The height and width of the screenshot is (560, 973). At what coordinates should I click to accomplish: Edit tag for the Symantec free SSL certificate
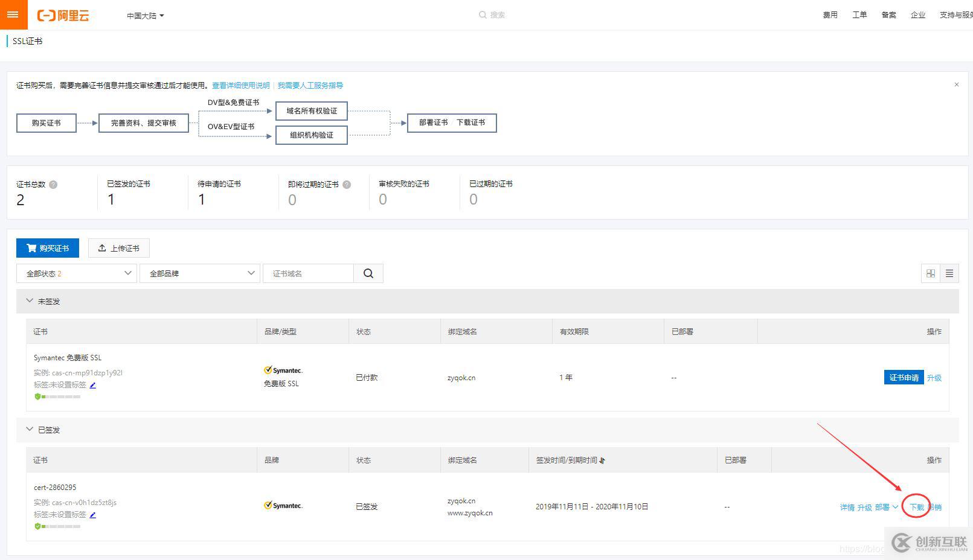point(92,385)
